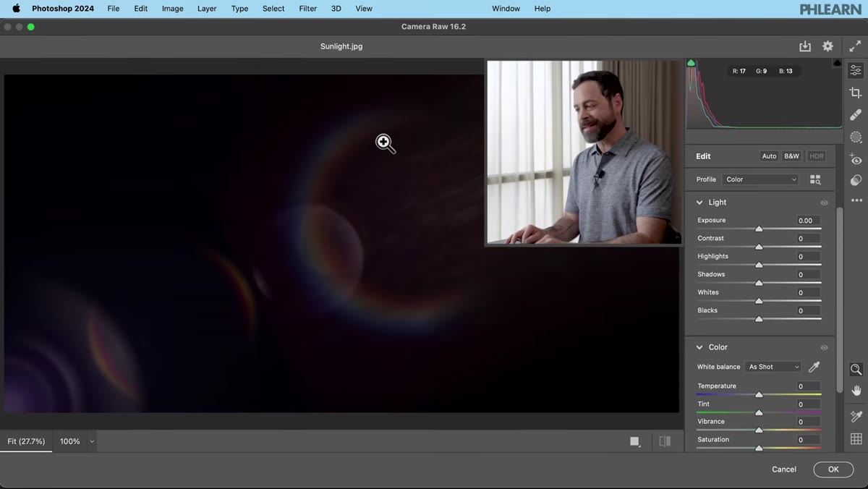Toggle B&W conversion
The height and width of the screenshot is (489, 868).
791,156
